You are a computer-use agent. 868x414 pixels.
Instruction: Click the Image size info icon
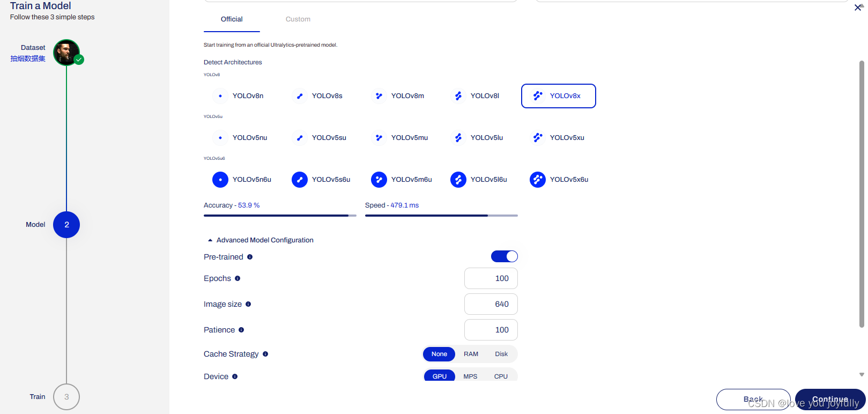pyautogui.click(x=248, y=304)
